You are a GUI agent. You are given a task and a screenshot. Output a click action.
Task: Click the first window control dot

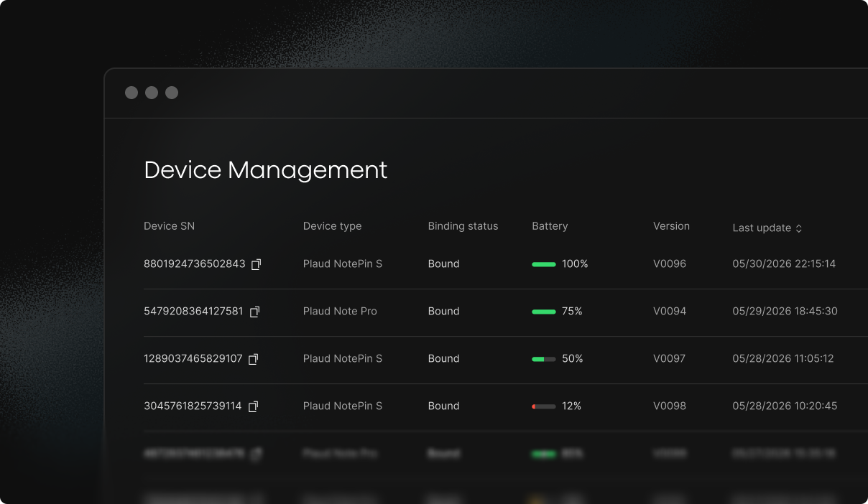(131, 93)
